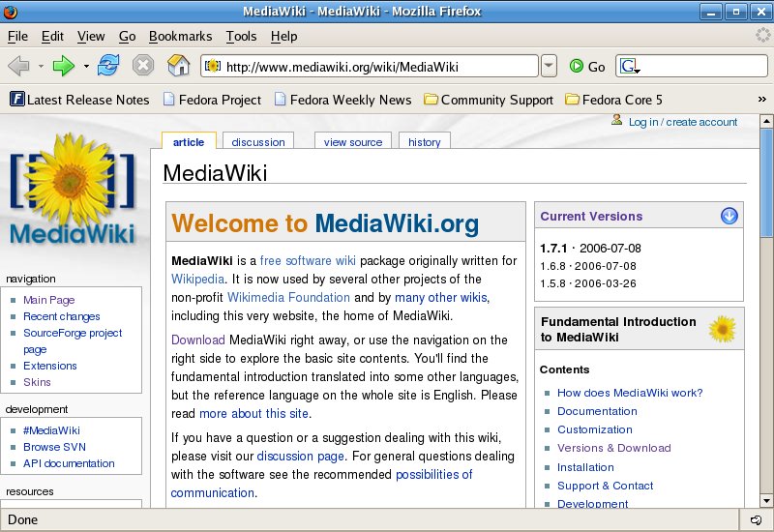The width and height of the screenshot is (774, 532).
Task: Click the status bar icon at bottom right
Action: [x=756, y=519]
